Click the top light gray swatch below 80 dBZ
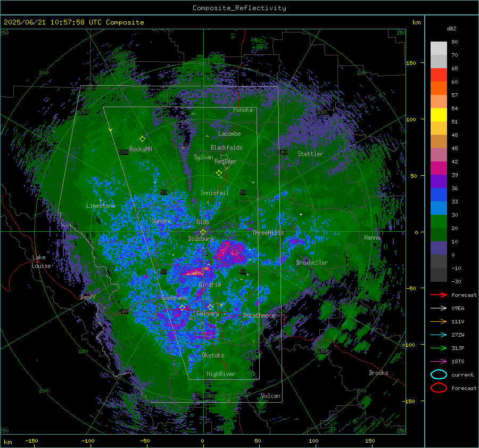479x448 pixels. [x=439, y=48]
